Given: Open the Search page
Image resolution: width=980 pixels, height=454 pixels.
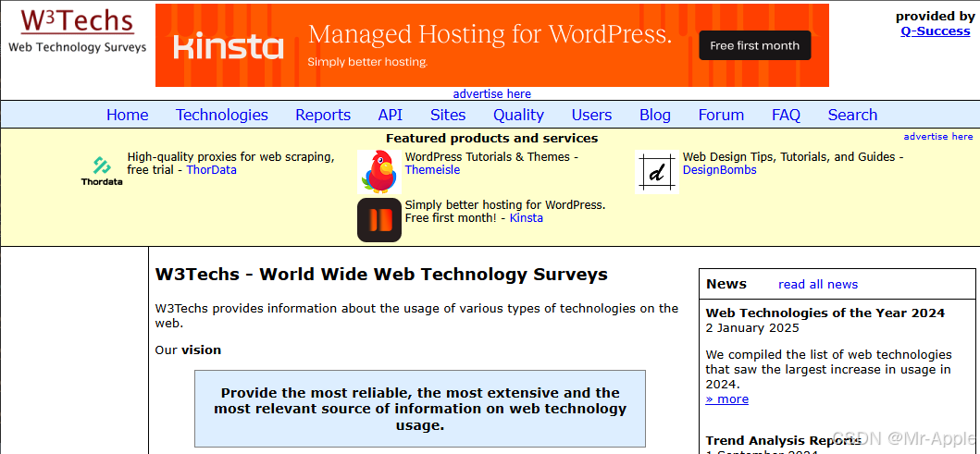Looking at the screenshot, I should tap(852, 115).
